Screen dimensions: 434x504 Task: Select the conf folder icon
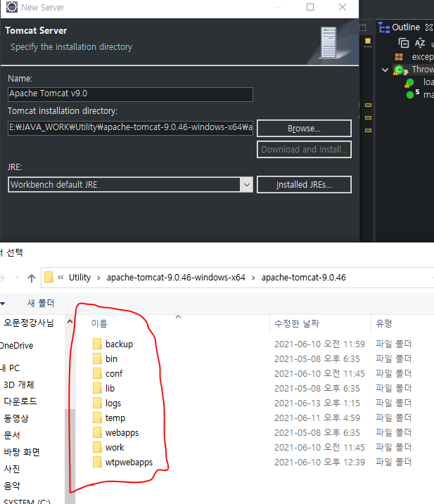pos(97,373)
